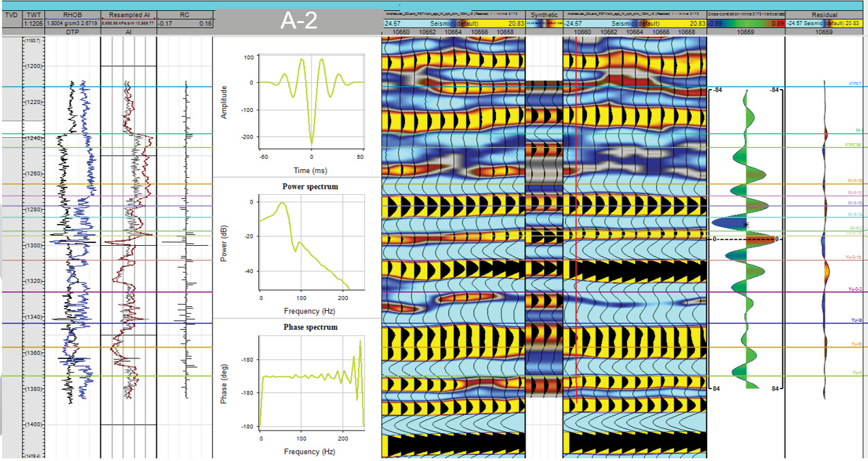Click the Phase spectrum plot title
Viewport: 868px width, 461px height.
[x=310, y=327]
